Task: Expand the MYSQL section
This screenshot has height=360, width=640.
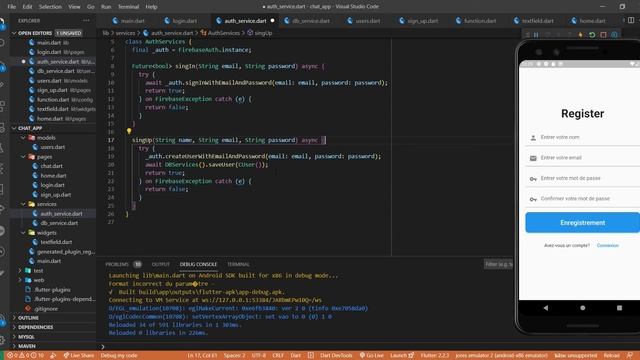Action: pyautogui.click(x=15, y=337)
